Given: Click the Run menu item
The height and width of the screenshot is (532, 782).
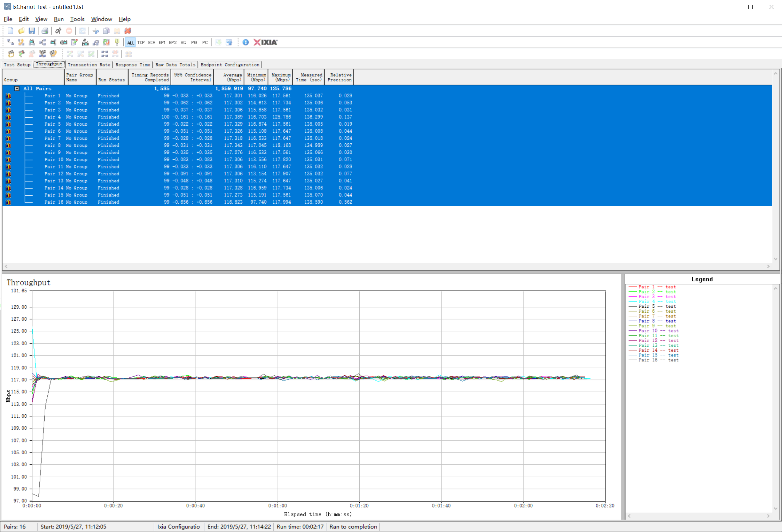Looking at the screenshot, I should pos(59,19).
